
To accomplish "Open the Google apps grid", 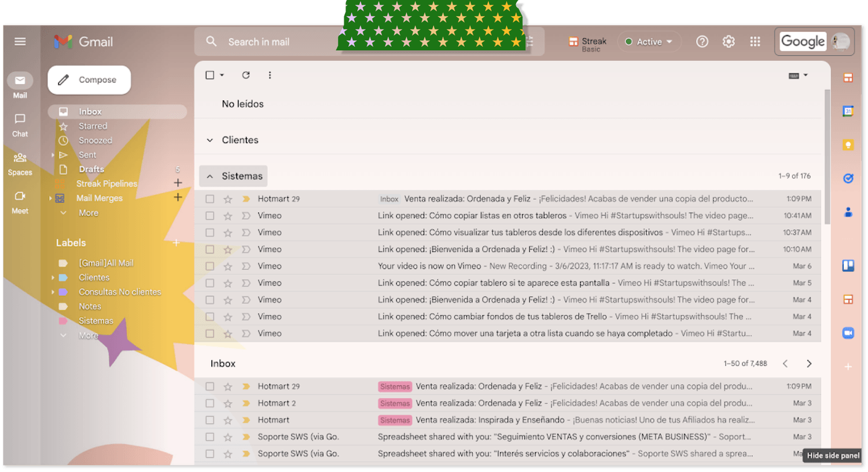I will 755,42.
